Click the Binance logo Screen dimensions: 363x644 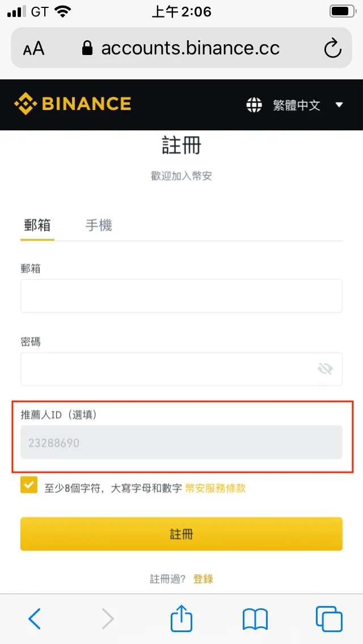coord(73,104)
